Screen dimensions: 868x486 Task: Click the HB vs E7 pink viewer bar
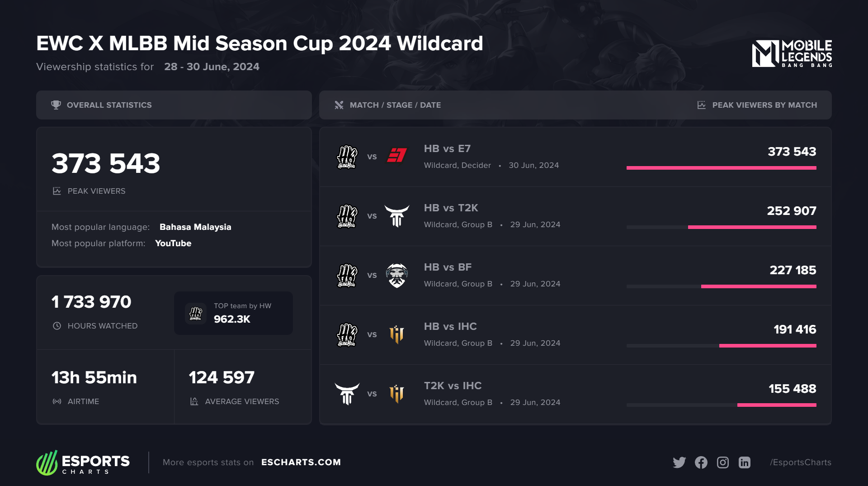[721, 168]
